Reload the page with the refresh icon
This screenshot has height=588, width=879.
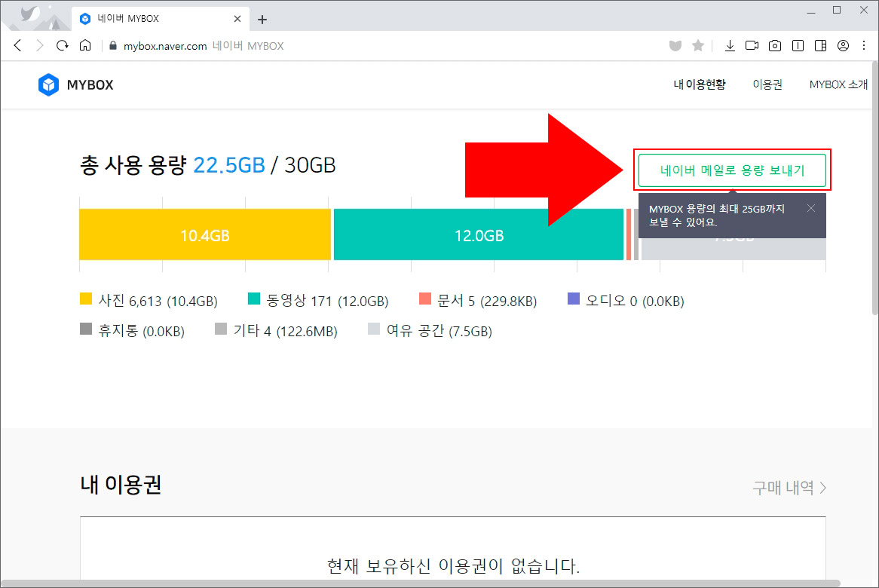point(62,45)
